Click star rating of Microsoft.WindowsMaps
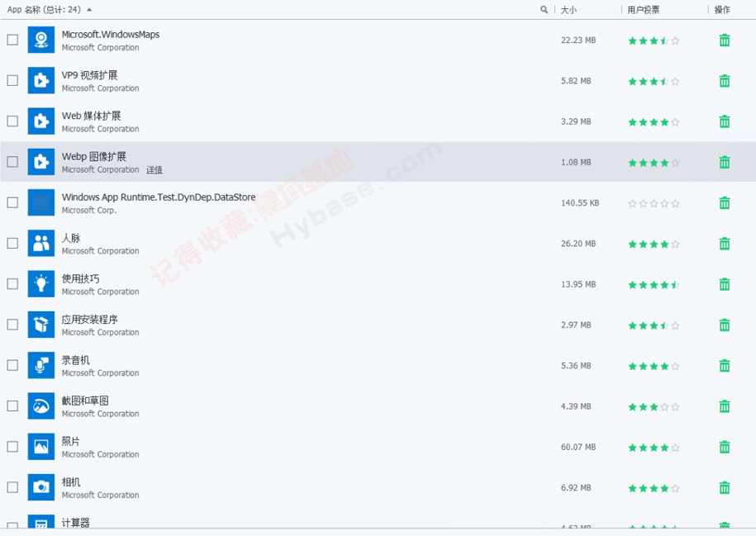This screenshot has width=756, height=536. click(x=654, y=40)
